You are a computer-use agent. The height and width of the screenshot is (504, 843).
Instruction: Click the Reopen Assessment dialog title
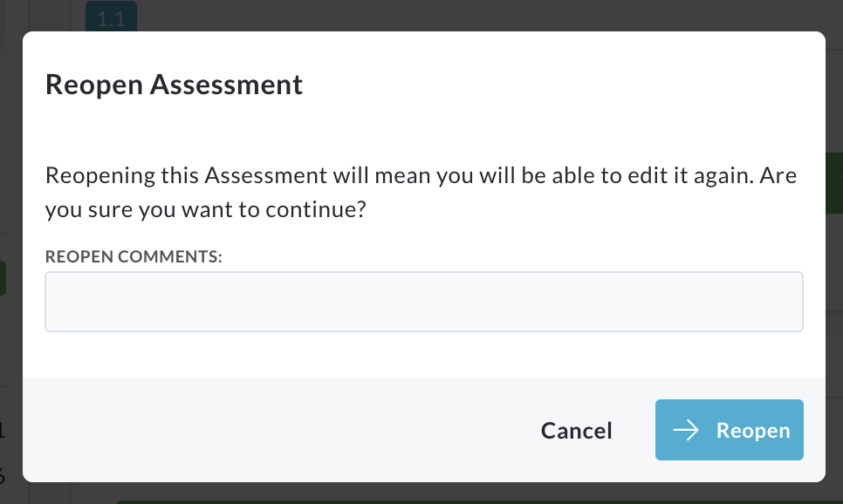coord(174,85)
